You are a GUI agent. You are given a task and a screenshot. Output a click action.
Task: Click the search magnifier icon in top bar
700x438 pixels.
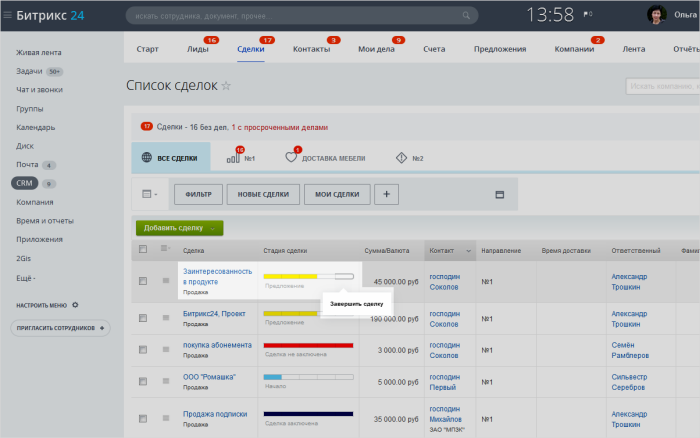(x=466, y=16)
